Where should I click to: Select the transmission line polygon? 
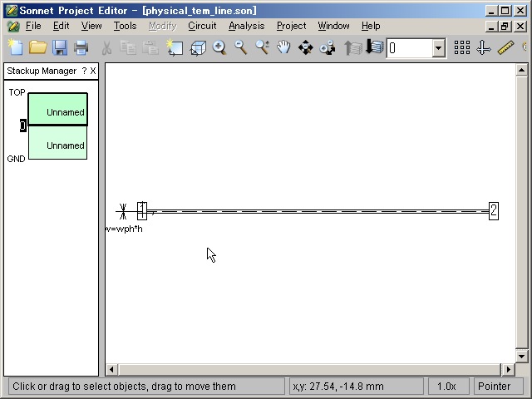pyautogui.click(x=318, y=211)
